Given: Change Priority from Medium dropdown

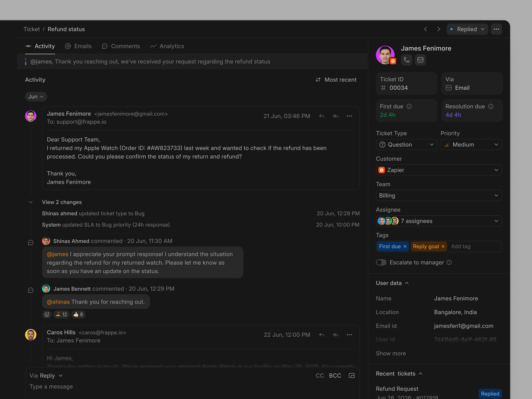Looking at the screenshot, I should pos(471,145).
